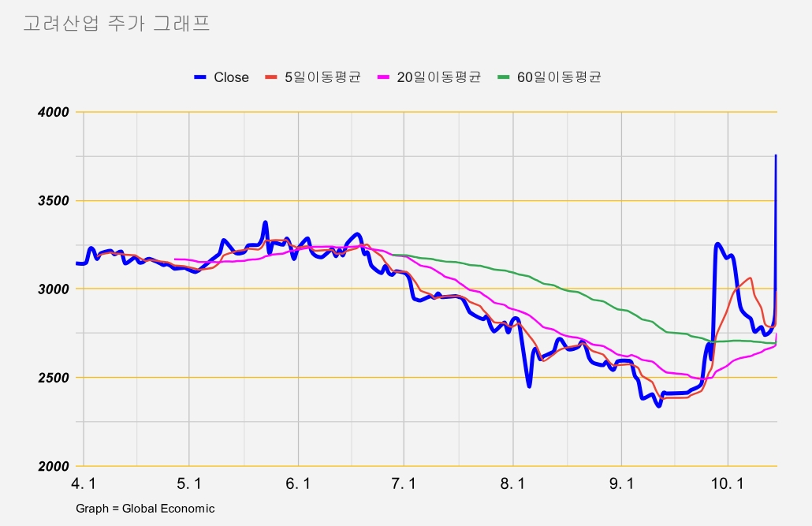Click the green 60일이동평균 legend swatch
Viewport: 812px width, 526px height.
tap(504, 77)
